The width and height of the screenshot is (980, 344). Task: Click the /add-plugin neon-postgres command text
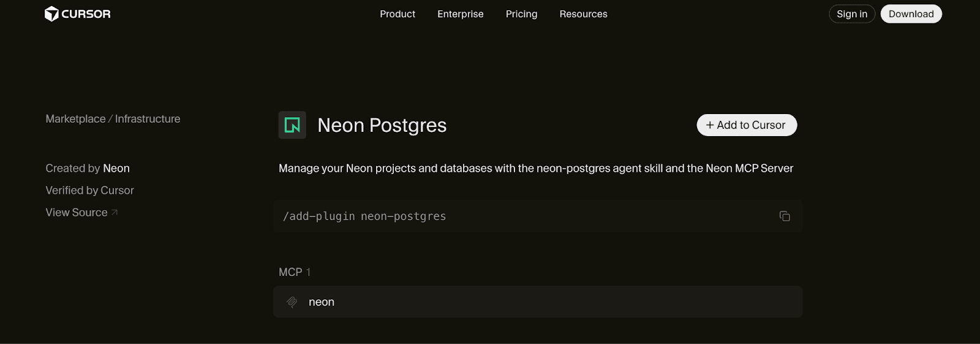(364, 216)
